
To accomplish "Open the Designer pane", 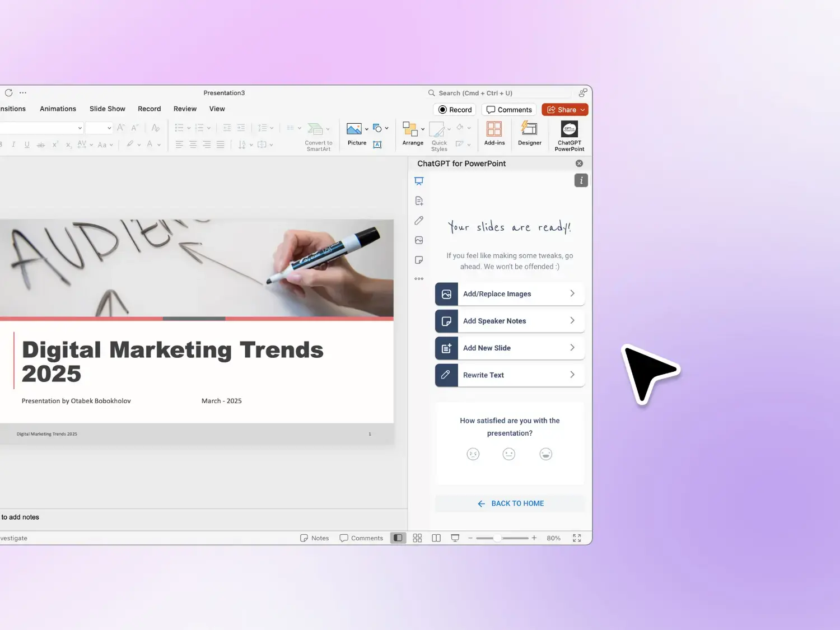I will (529, 134).
